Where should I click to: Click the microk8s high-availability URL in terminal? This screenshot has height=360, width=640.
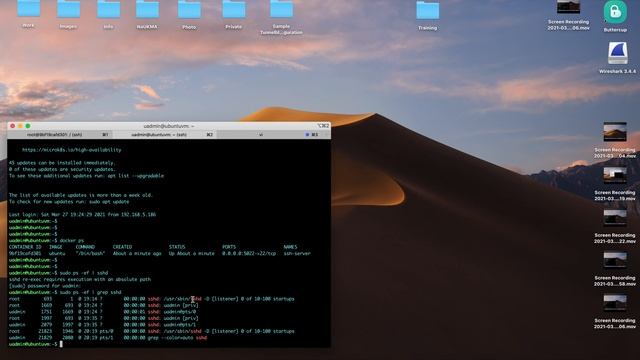72,150
